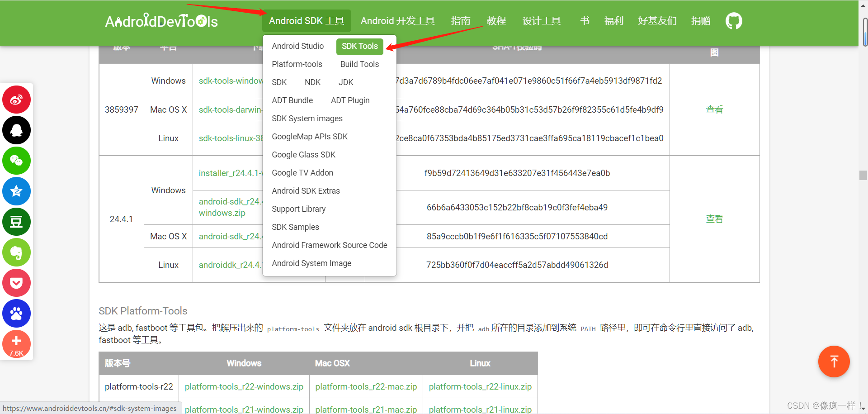The image size is (868, 414).
Task: Download sdk-tools-darwin link
Action: (231, 110)
